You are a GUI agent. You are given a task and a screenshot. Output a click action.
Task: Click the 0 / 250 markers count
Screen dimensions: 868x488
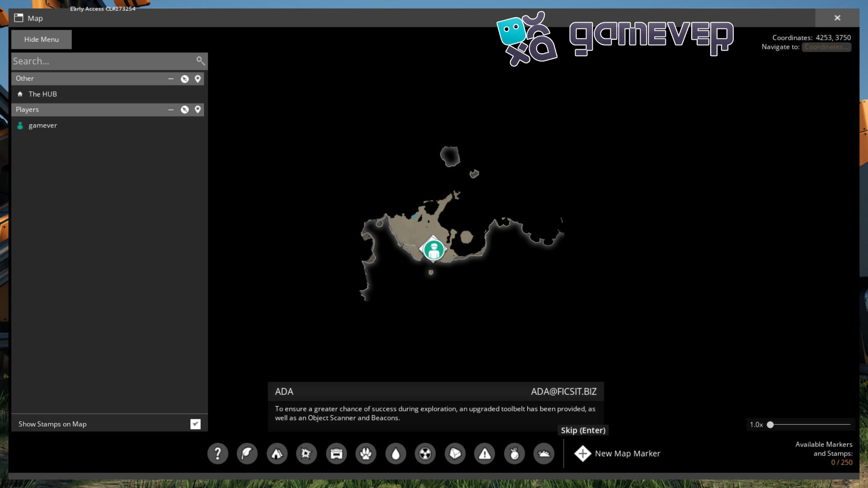point(842,462)
